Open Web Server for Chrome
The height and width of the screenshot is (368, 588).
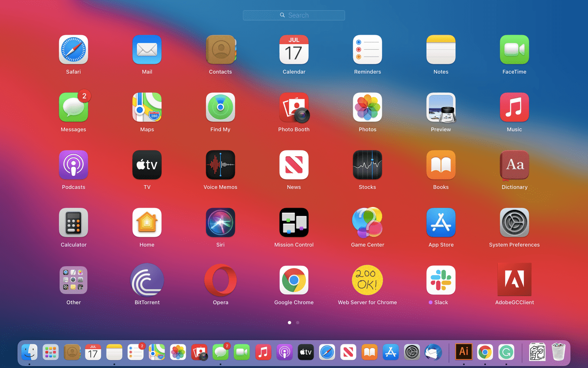tap(367, 280)
